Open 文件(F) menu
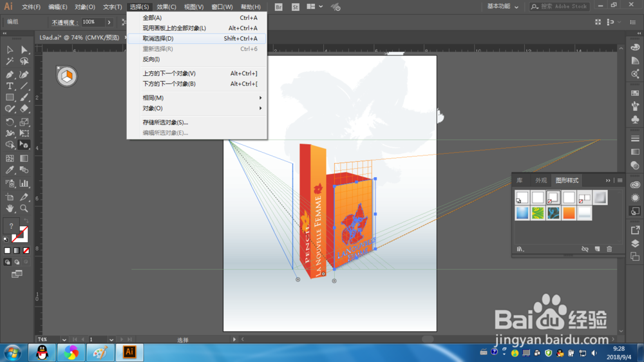The image size is (644, 362). [31, 7]
